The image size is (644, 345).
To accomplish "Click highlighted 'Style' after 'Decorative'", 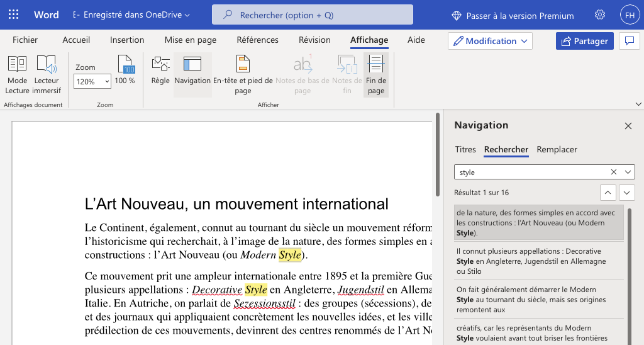I will click(256, 290).
